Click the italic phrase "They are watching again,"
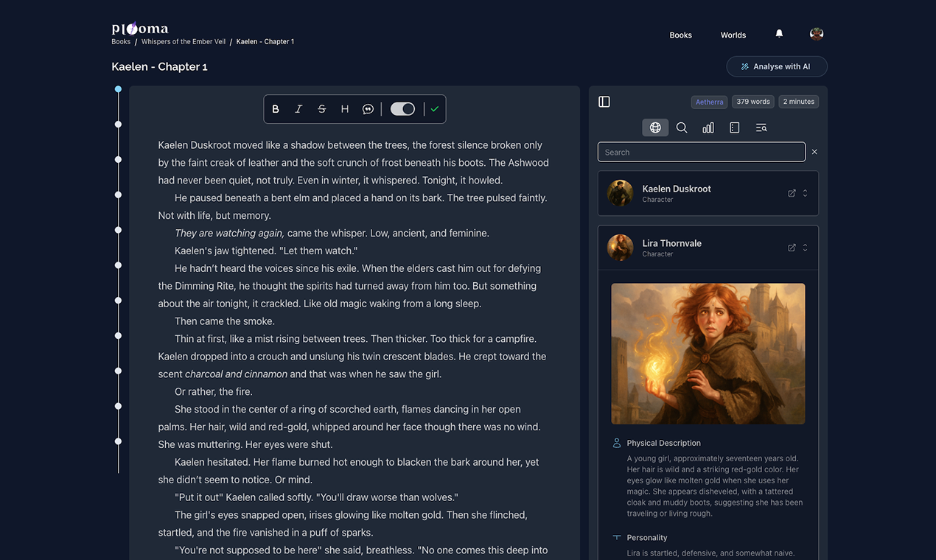This screenshot has height=560, width=936. tap(229, 233)
